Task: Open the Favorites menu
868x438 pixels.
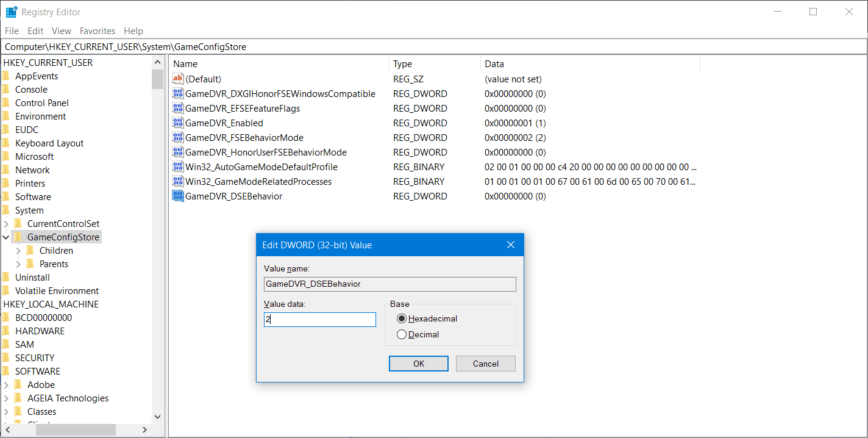Action: (98, 31)
